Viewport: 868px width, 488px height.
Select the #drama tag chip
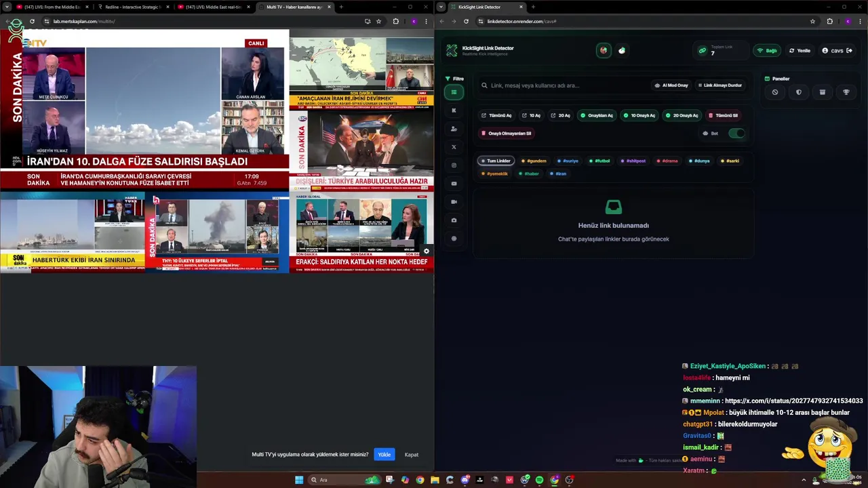point(667,161)
